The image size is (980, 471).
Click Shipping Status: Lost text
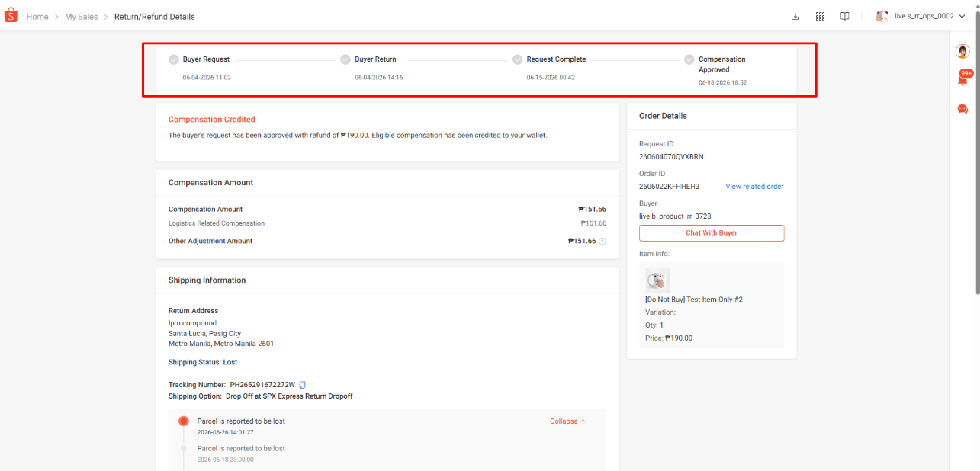203,363
